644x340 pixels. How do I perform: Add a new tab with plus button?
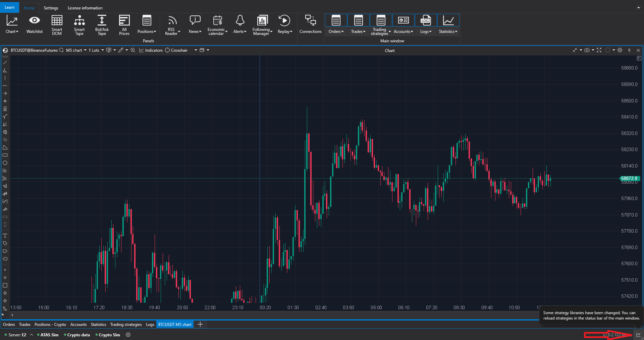[x=200, y=324]
